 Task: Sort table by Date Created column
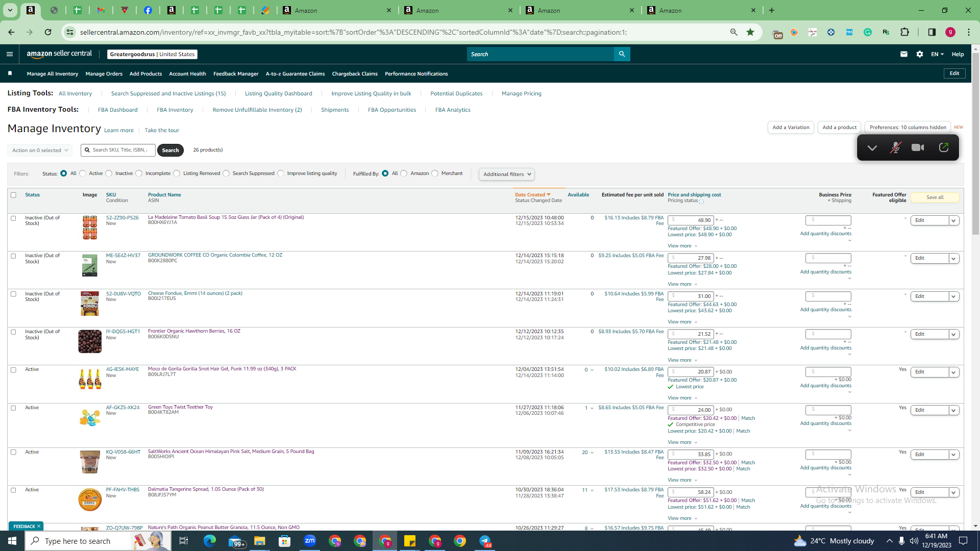(x=532, y=195)
